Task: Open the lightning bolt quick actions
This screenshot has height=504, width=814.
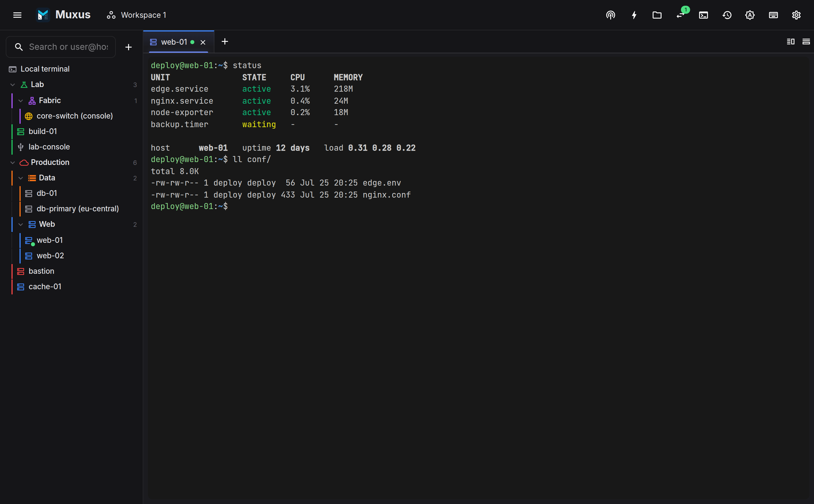Action: coord(634,15)
